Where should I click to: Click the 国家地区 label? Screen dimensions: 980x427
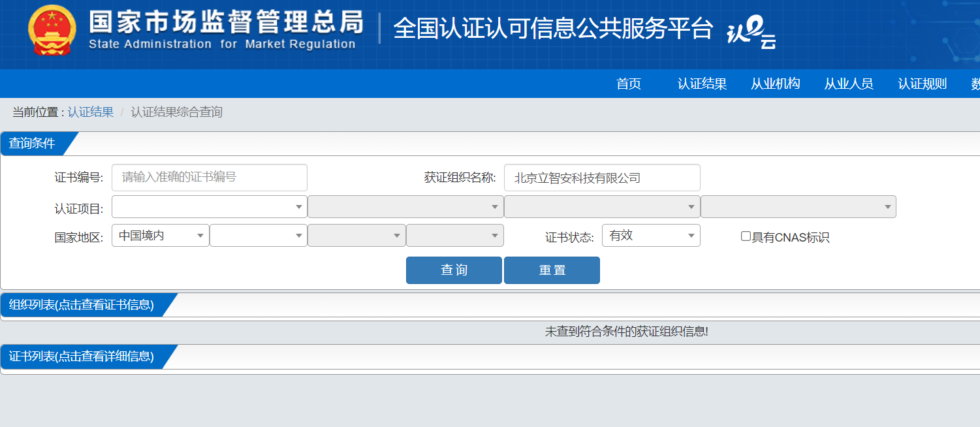(x=79, y=238)
